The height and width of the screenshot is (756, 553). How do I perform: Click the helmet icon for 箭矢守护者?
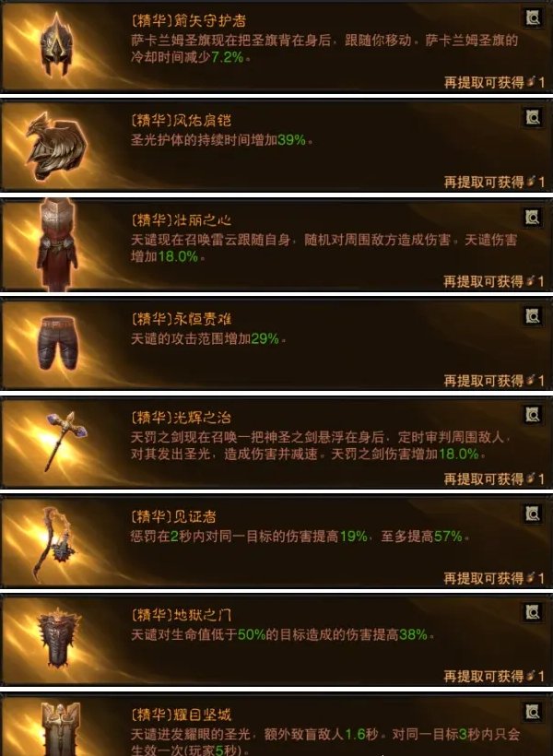[x=57, y=44]
